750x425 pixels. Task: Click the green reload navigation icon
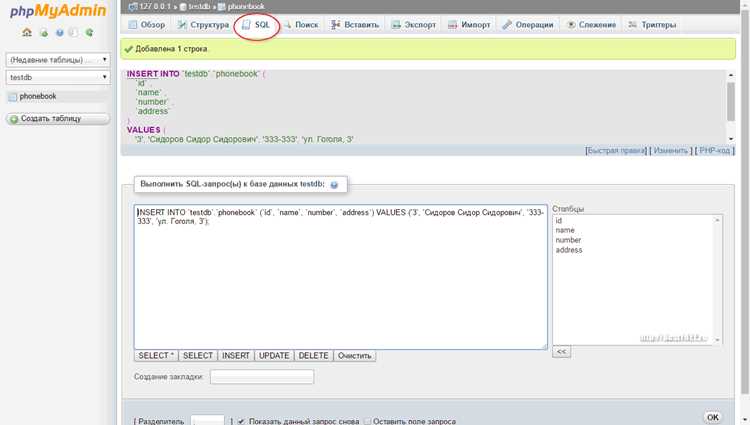click(89, 33)
